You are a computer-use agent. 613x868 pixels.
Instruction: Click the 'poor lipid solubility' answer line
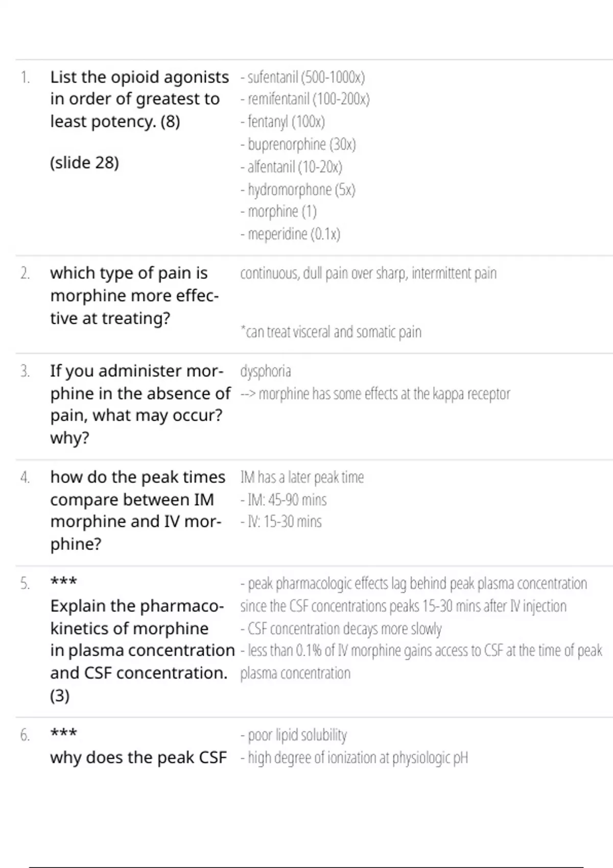294,735
